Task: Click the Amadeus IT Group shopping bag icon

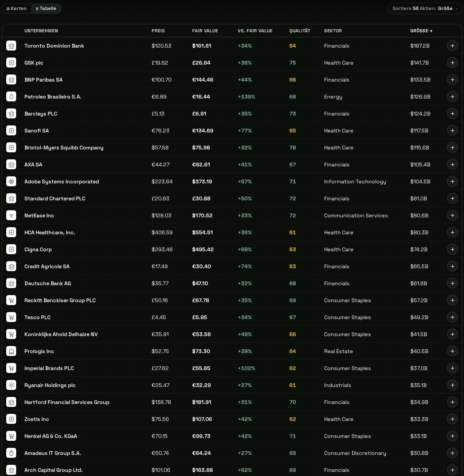Action: click(x=11, y=453)
